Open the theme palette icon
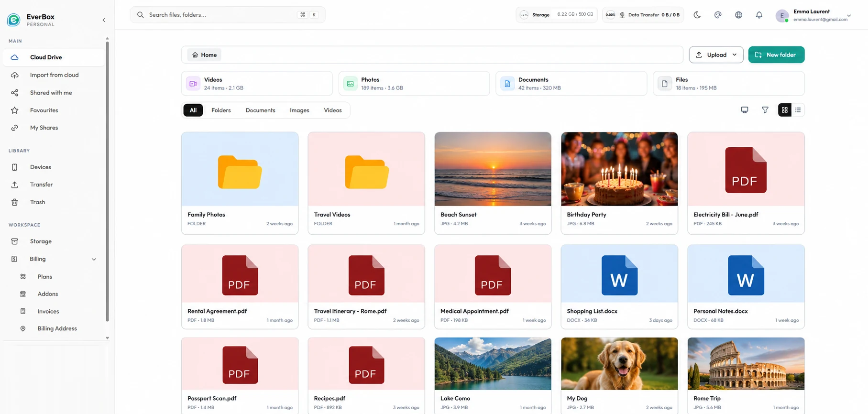868x414 pixels. [x=718, y=15]
